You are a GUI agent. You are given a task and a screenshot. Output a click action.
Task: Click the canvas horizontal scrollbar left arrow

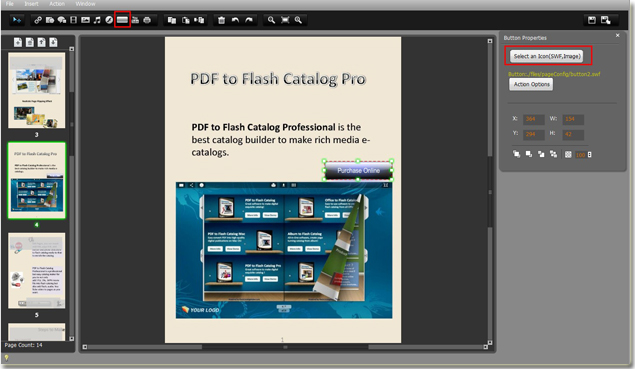coord(85,347)
